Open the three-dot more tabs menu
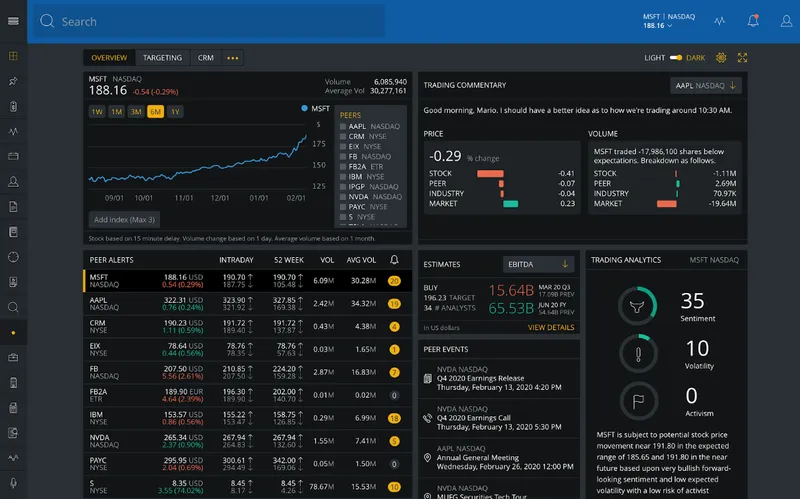This screenshot has height=499, width=800. [x=233, y=58]
